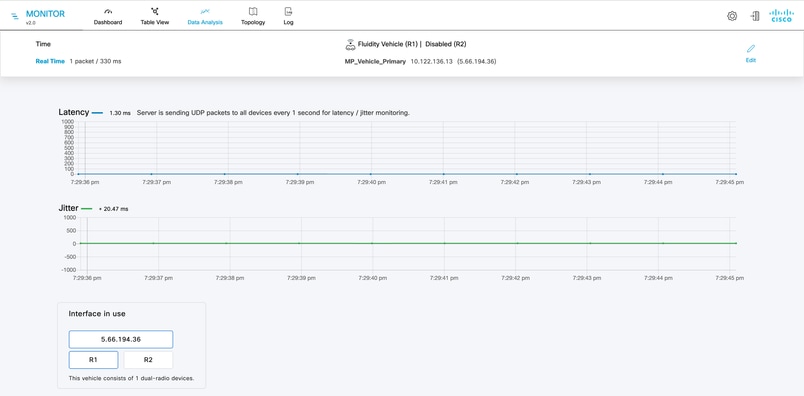
Task: Click Latency chart point at 7:29:44 pm
Action: coord(662,174)
